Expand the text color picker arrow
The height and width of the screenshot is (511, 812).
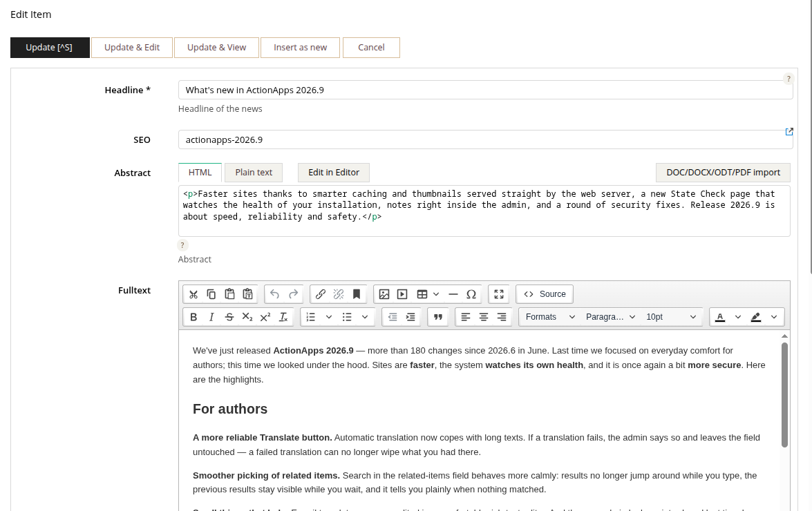pos(738,317)
